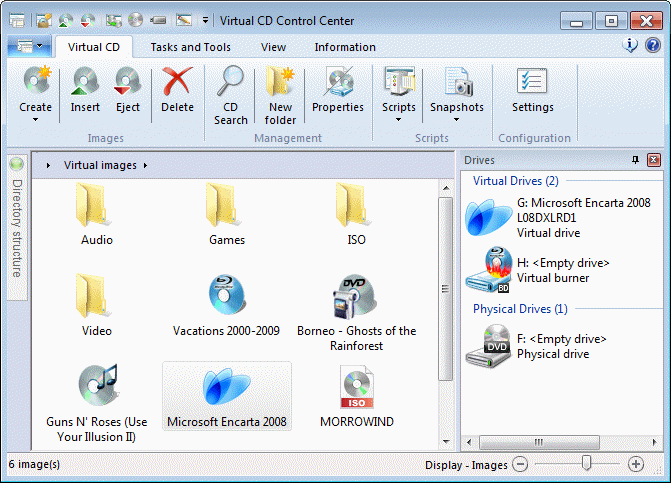The width and height of the screenshot is (671, 483).
Task: Expand root arrow before Virtual images
Action: [x=48, y=165]
